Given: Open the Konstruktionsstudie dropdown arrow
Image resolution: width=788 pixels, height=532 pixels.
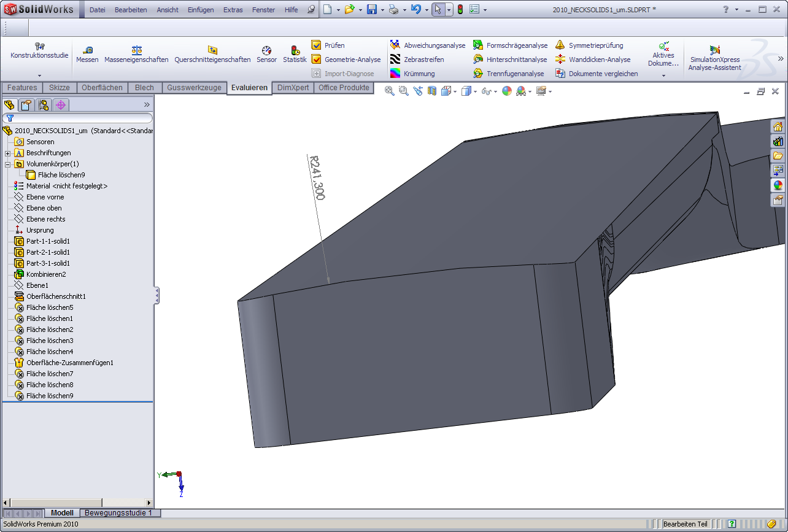Looking at the screenshot, I should 39,75.
